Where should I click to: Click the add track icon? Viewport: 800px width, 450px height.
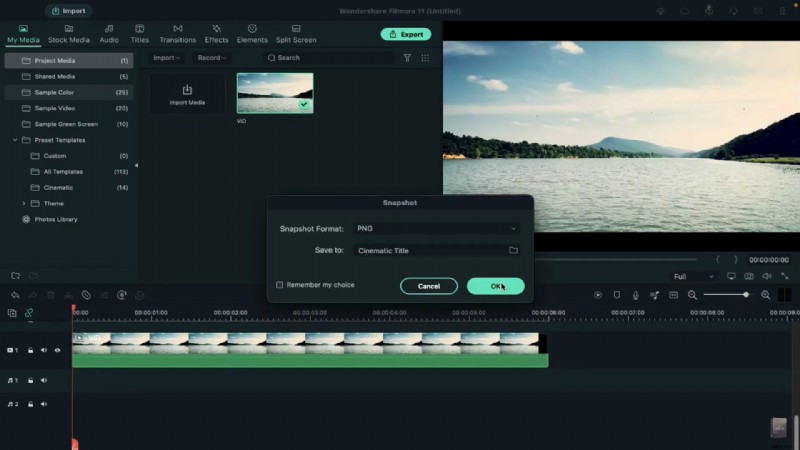coord(12,313)
